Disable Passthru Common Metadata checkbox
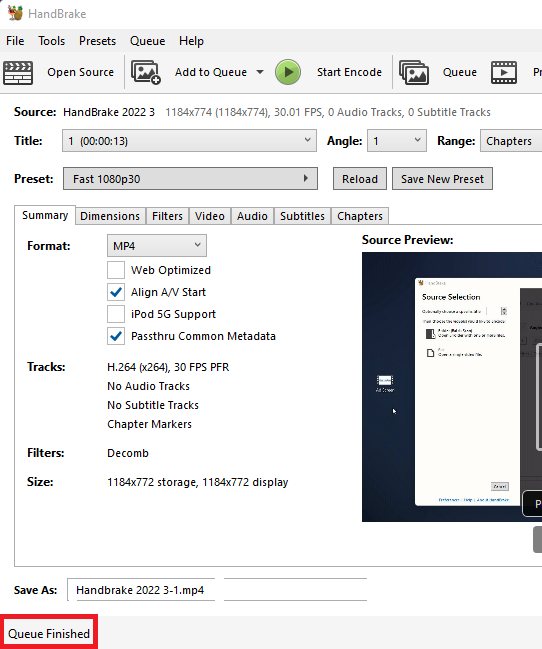542x649 pixels. tap(116, 336)
